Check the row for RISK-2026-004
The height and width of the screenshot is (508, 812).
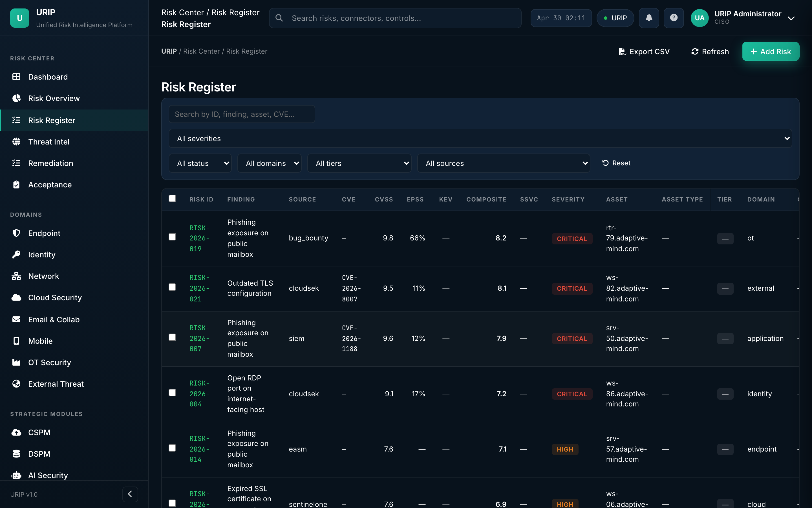point(172,393)
